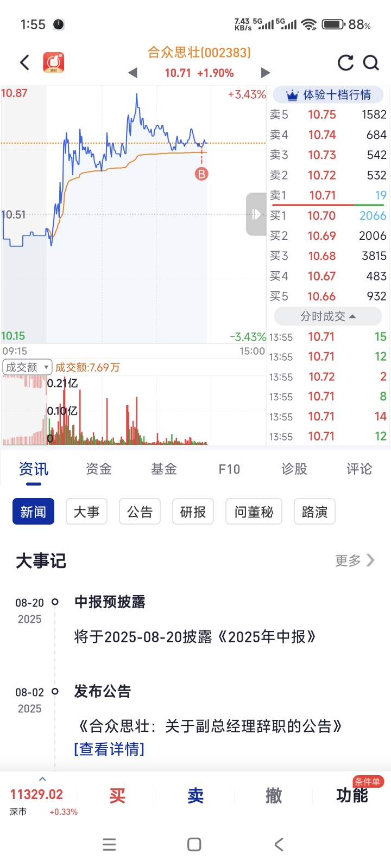
Task: Switch to the F10 tab
Action: point(229,469)
